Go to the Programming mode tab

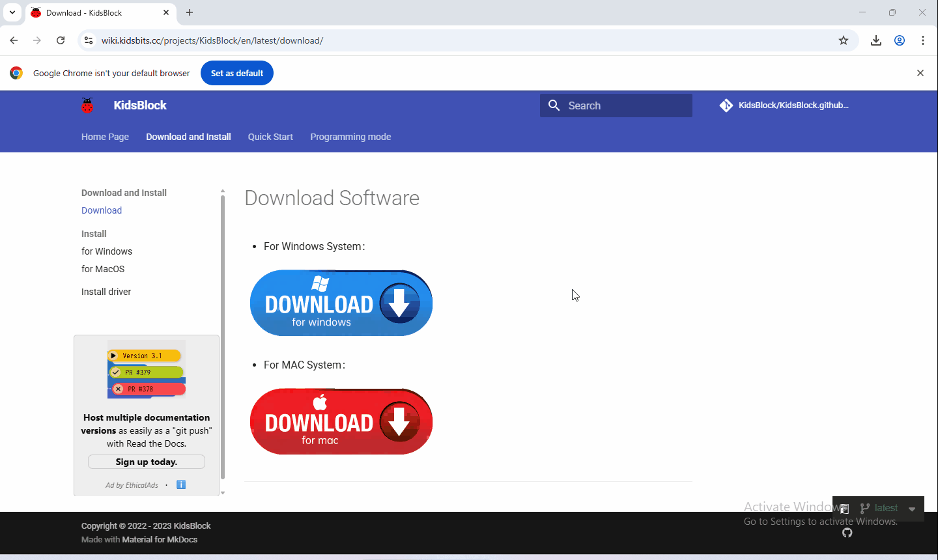point(350,137)
